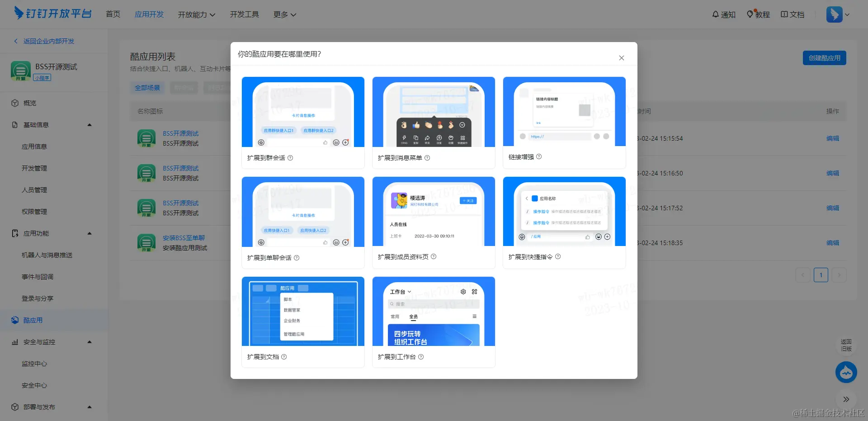Click 编辑 for the 15:16:50 row

(833, 173)
